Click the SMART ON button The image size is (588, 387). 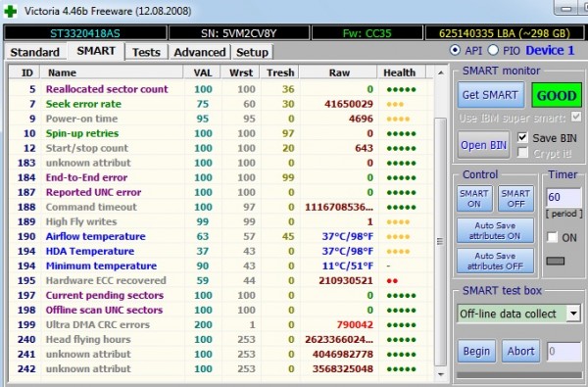point(474,199)
